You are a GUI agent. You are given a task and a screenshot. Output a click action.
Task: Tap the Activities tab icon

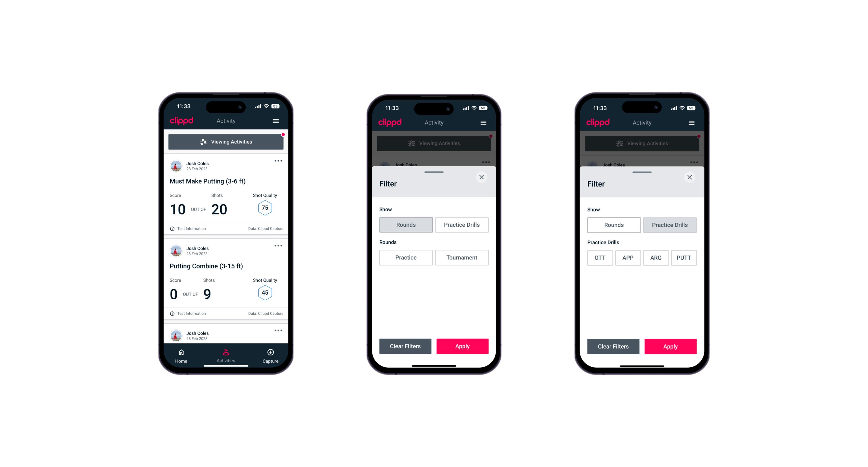pos(227,353)
